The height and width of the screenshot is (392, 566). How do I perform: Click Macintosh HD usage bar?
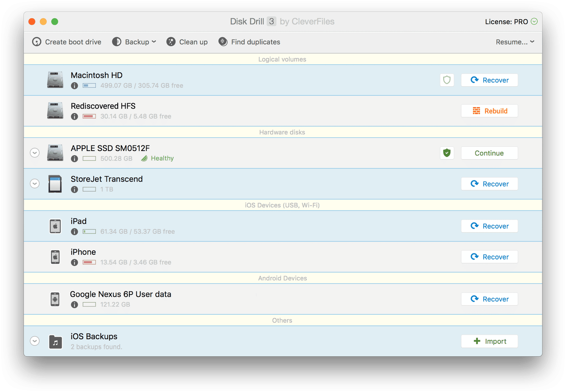tap(89, 86)
